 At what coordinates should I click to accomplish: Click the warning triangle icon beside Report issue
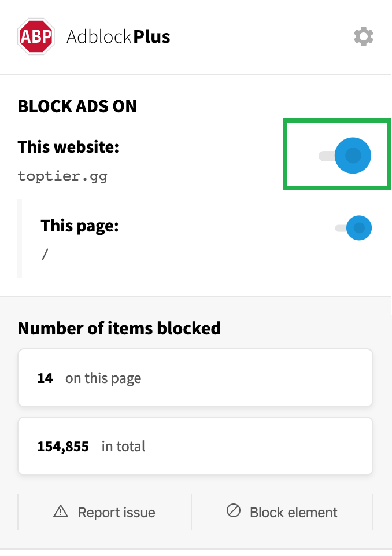(60, 511)
